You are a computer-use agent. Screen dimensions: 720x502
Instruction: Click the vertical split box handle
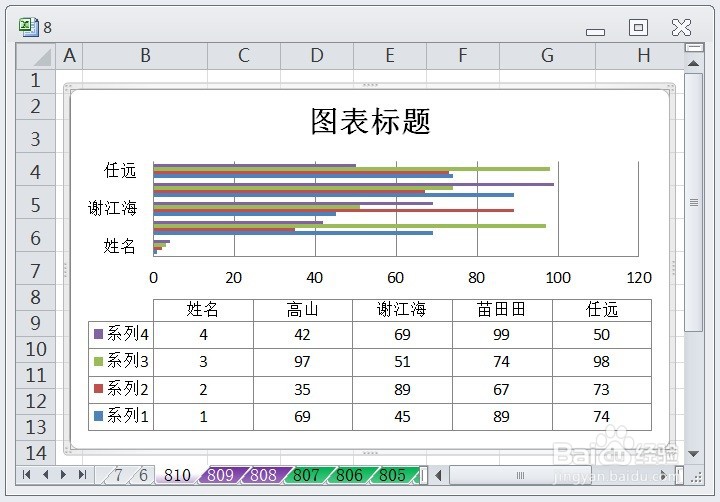pyautogui.click(x=694, y=47)
